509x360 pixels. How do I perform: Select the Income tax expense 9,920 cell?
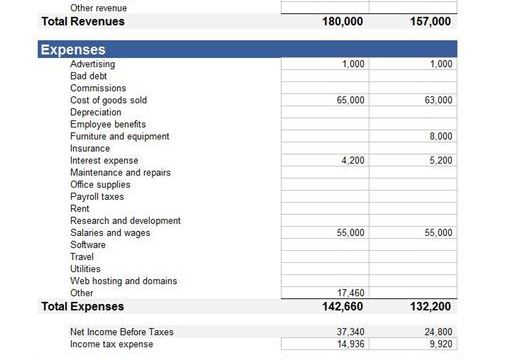tap(413, 344)
